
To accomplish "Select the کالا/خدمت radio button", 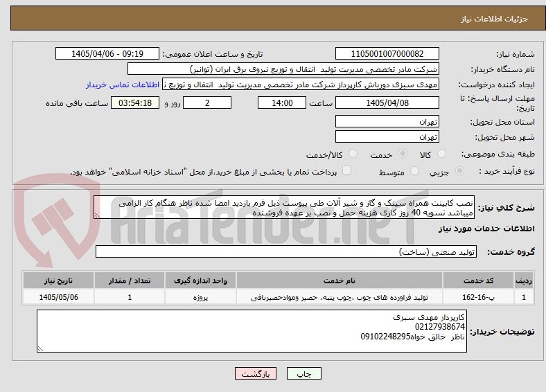I will pos(353,154).
